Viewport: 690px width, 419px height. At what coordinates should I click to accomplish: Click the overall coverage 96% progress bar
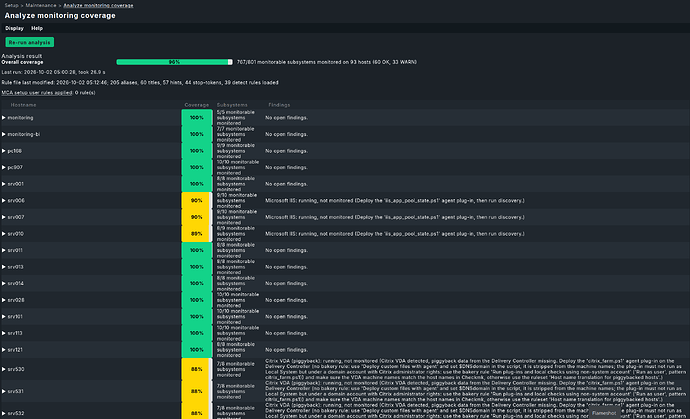point(174,62)
